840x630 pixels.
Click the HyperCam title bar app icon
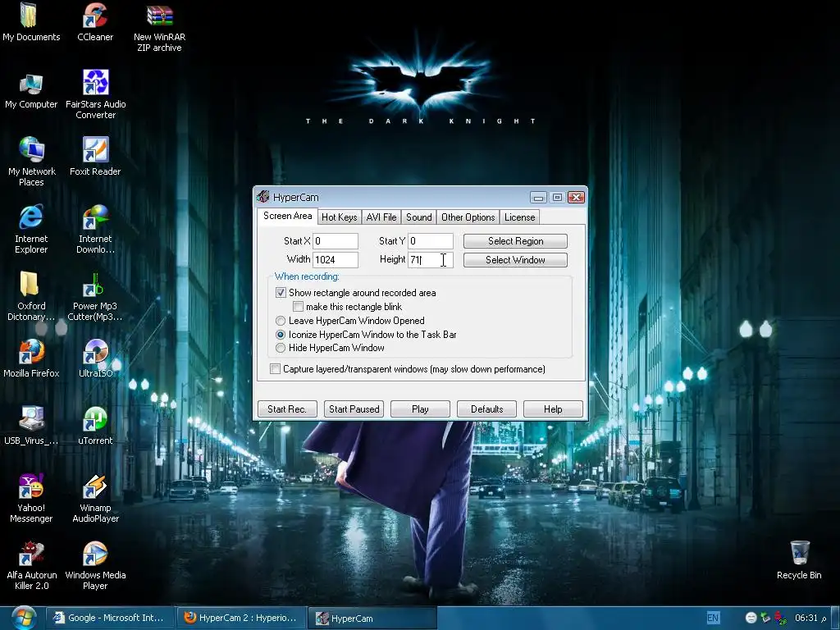[262, 197]
